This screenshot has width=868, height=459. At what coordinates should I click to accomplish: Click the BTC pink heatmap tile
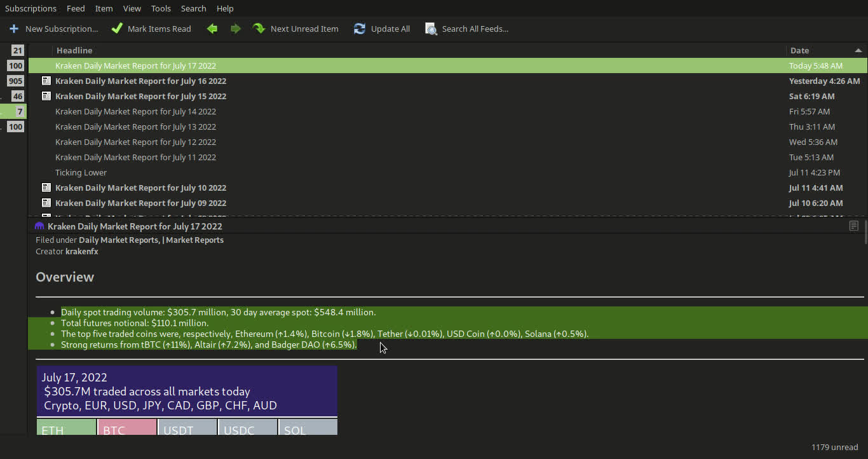point(127,427)
